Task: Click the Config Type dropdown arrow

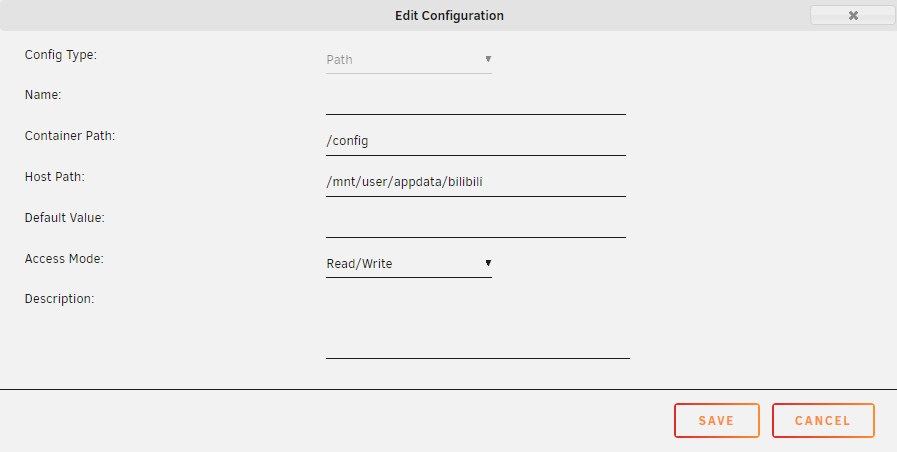Action: pyautogui.click(x=488, y=59)
